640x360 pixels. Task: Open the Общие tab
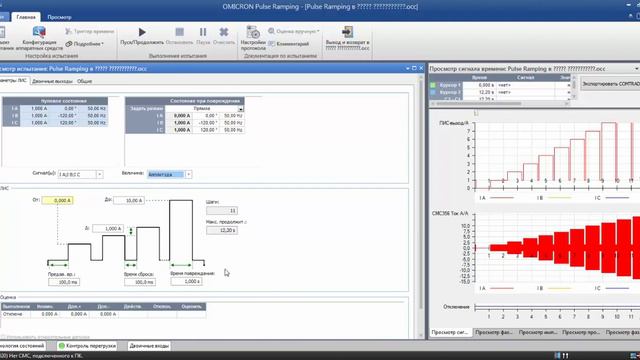coord(84,81)
